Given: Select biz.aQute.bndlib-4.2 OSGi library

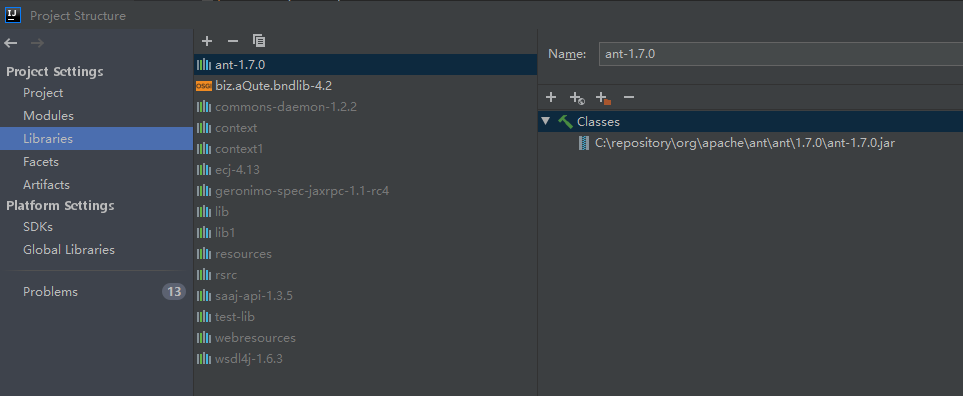Looking at the screenshot, I should [365, 86].
